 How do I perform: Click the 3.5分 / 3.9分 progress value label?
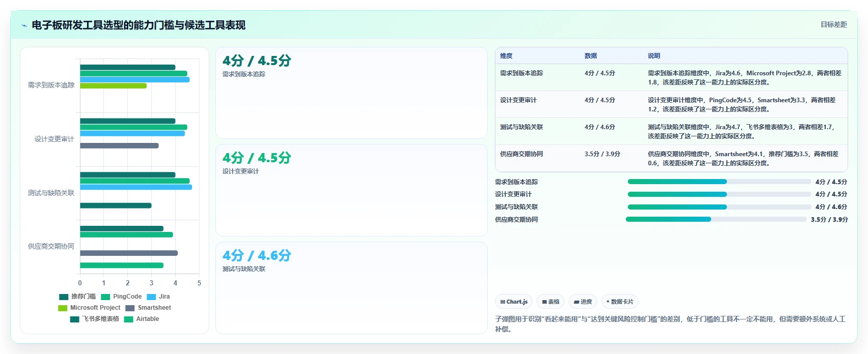pos(829,220)
